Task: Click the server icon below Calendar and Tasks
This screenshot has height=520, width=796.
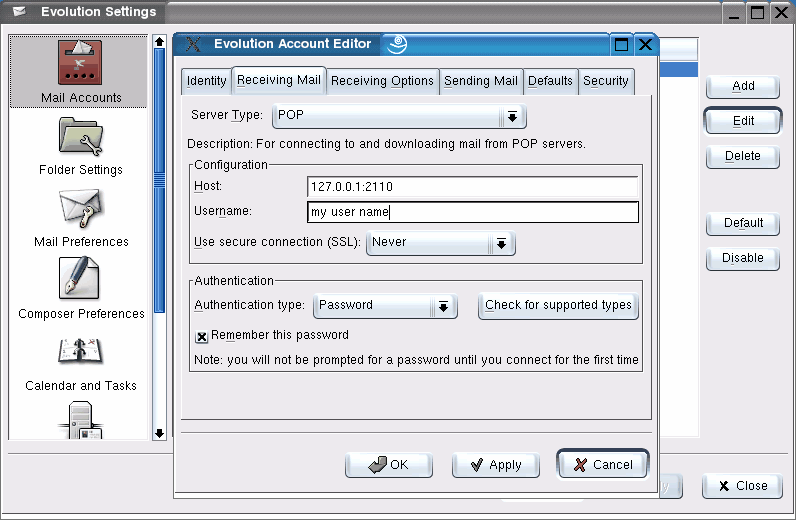Action: tap(81, 420)
